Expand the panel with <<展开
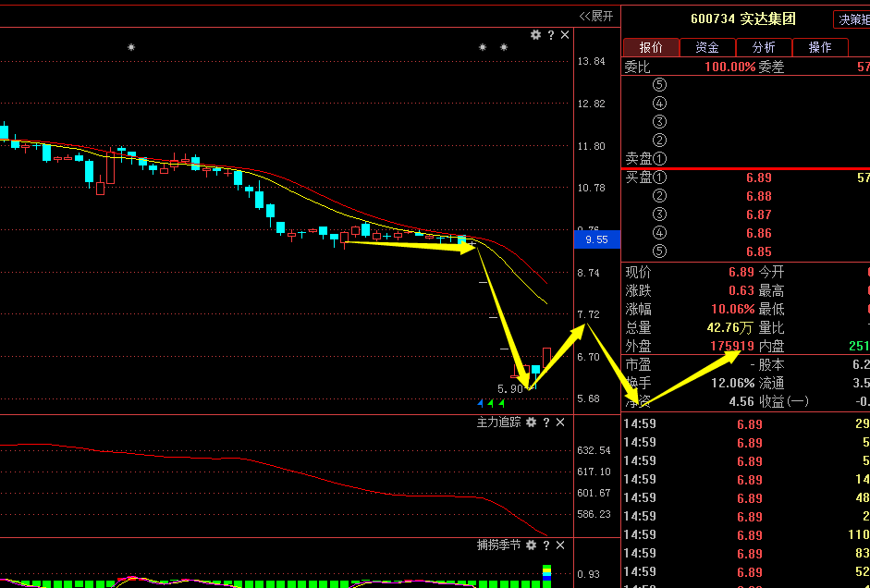 pos(595,16)
